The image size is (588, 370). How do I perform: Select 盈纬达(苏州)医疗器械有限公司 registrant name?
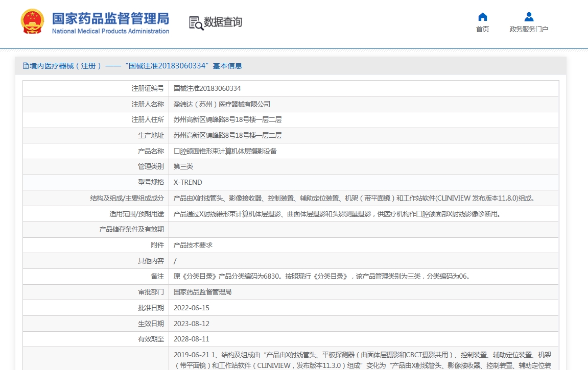(222, 104)
